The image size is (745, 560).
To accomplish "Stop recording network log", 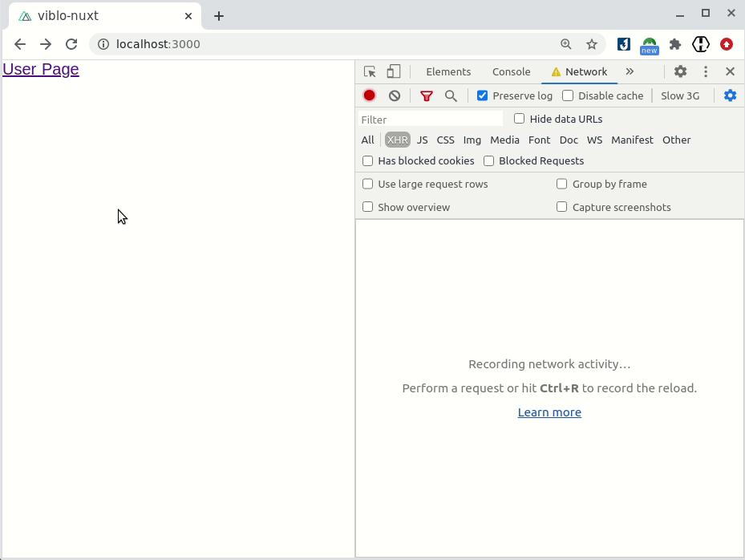I will pyautogui.click(x=369, y=95).
